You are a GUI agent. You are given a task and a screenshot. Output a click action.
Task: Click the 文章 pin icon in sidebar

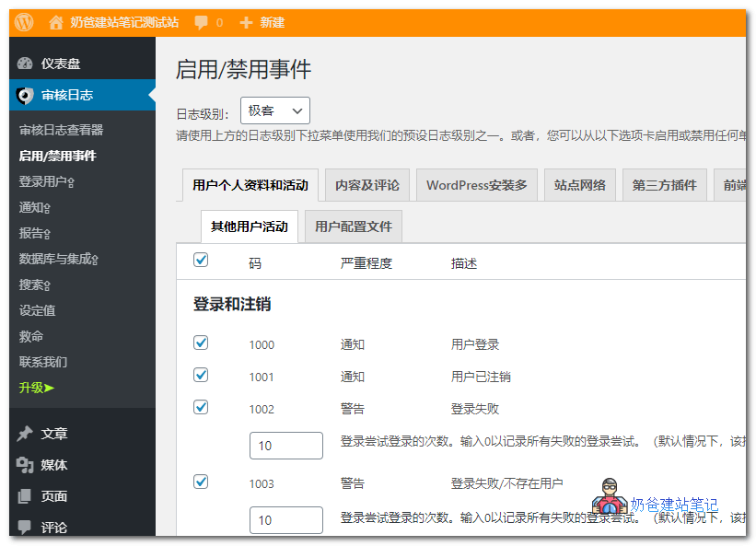(25, 433)
